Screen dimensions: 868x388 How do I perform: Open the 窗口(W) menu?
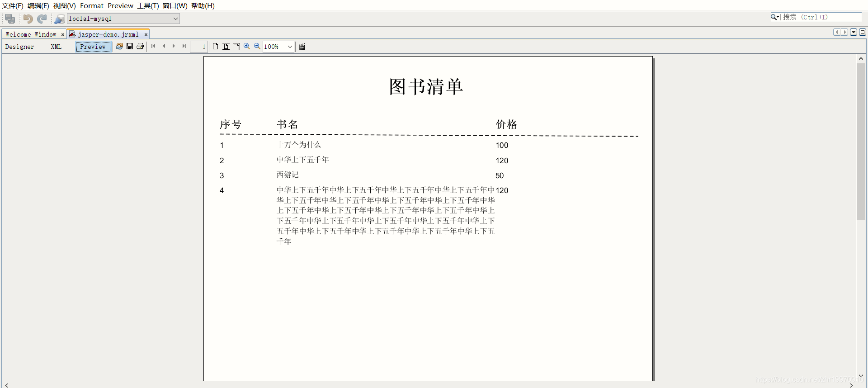coord(175,5)
